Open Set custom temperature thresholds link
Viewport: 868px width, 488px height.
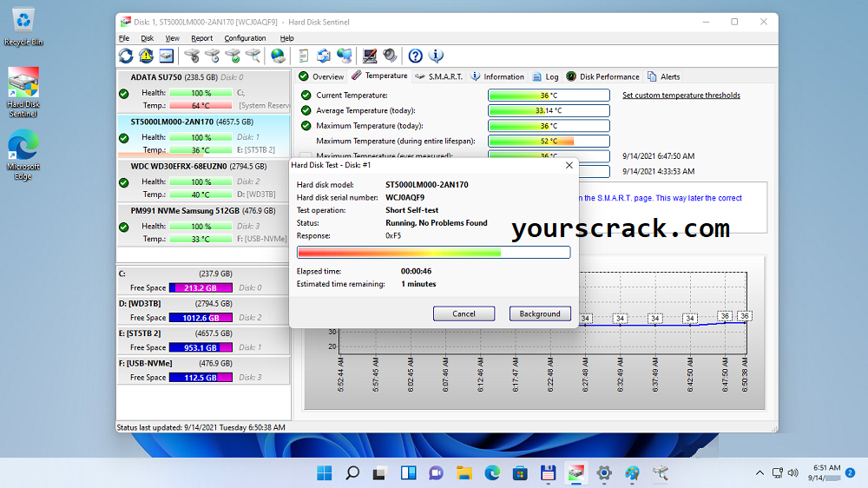tap(681, 96)
